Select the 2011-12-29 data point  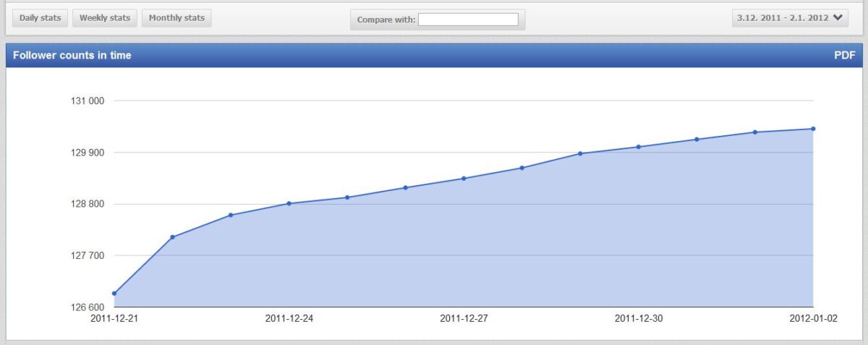coord(580,153)
